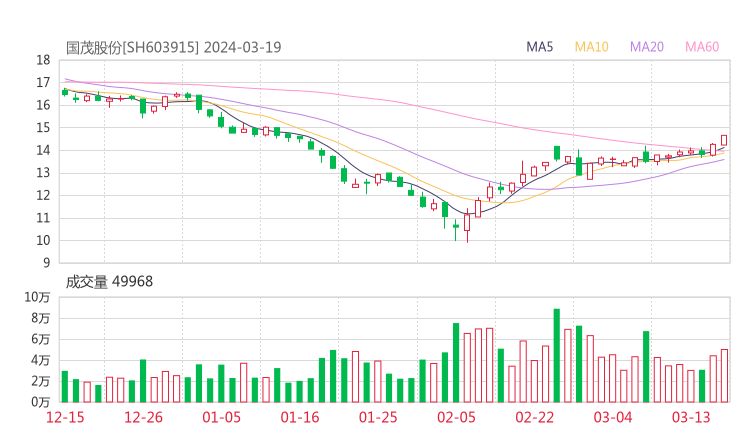Click the price axis value 18
The image size is (740, 440).
coord(43,60)
